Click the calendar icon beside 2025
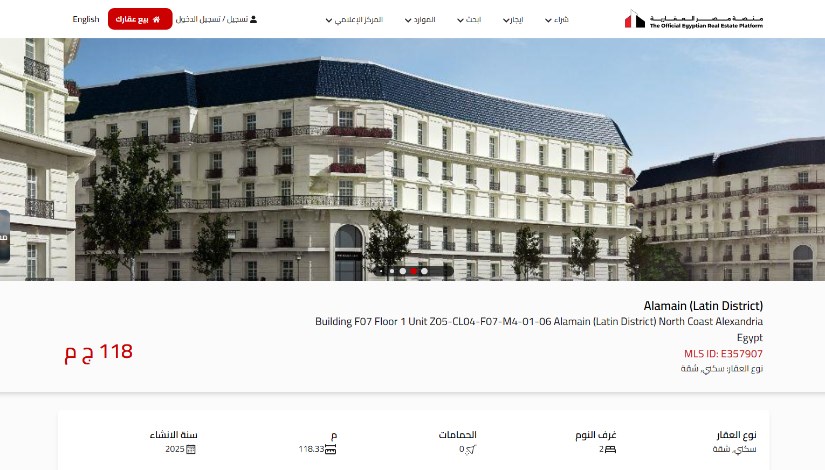The image size is (825, 470). pyautogui.click(x=191, y=449)
